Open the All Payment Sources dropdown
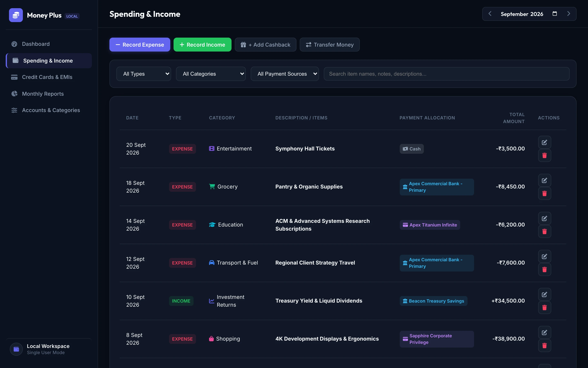588x368 pixels. (285, 74)
